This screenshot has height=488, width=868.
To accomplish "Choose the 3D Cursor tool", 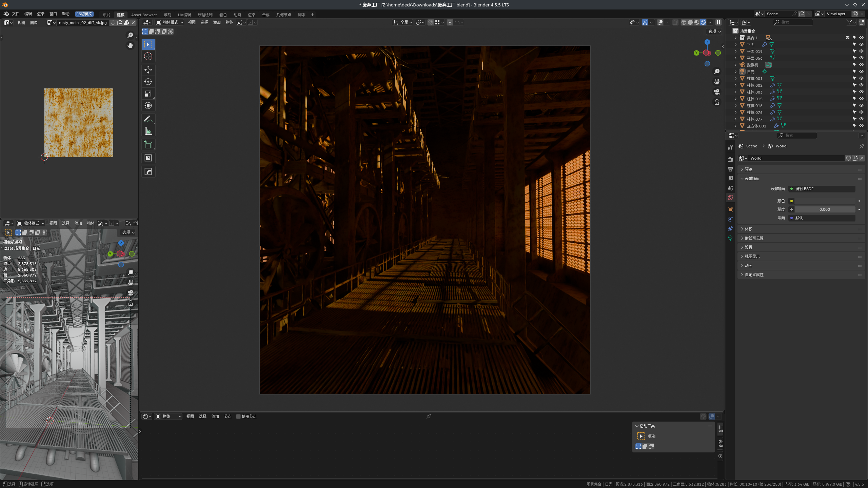I will tap(148, 56).
